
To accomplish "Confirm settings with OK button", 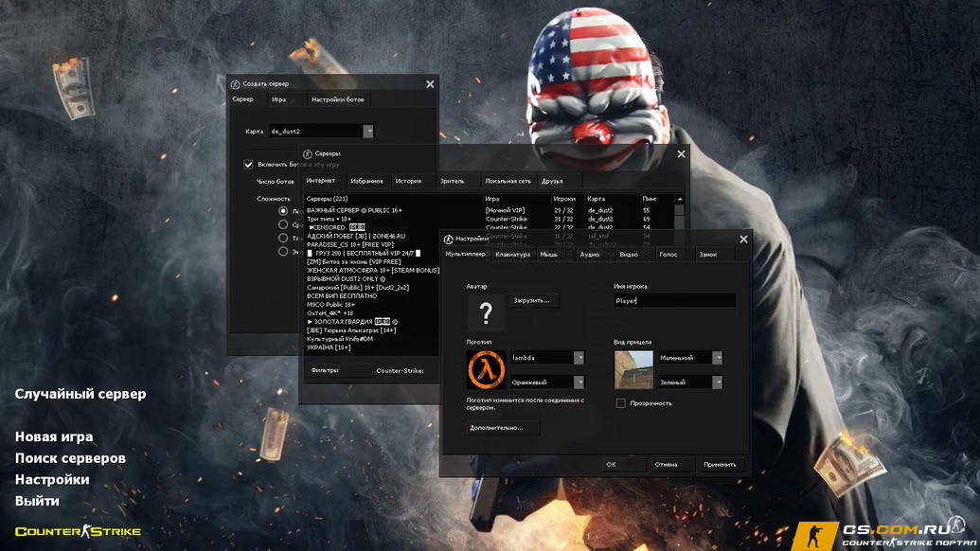I will tap(623, 464).
